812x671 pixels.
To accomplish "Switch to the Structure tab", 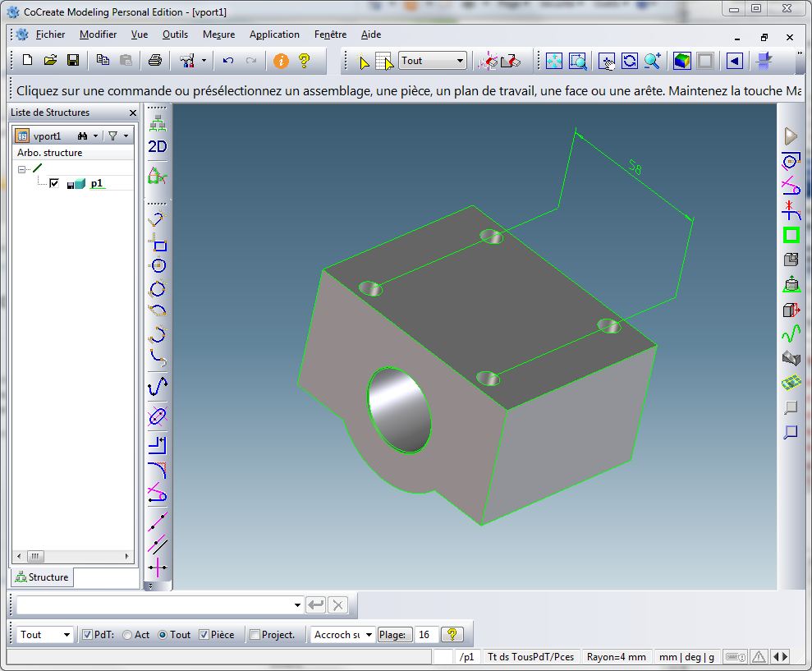I will tap(42, 577).
